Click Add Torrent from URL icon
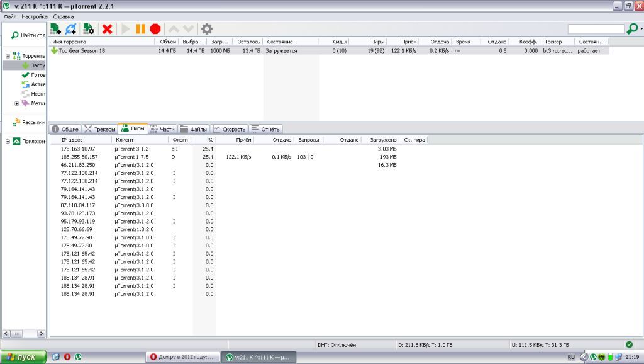644x364 pixels. point(71,29)
